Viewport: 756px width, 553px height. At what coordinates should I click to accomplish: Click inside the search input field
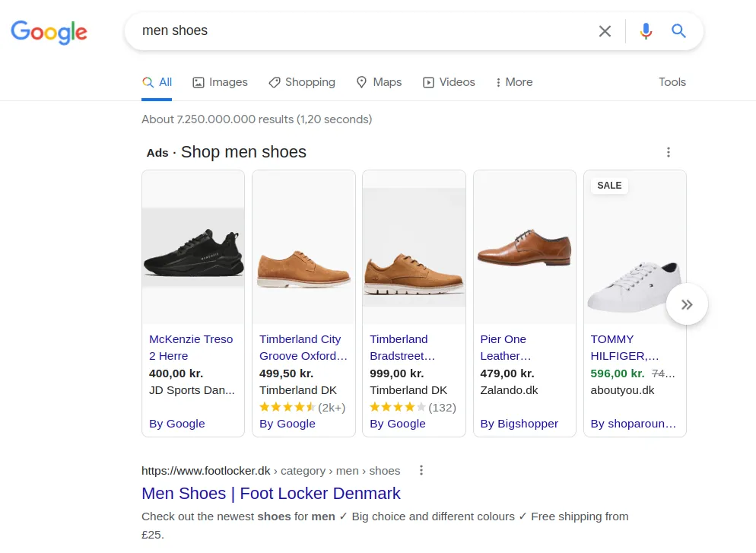pyautogui.click(x=342, y=31)
